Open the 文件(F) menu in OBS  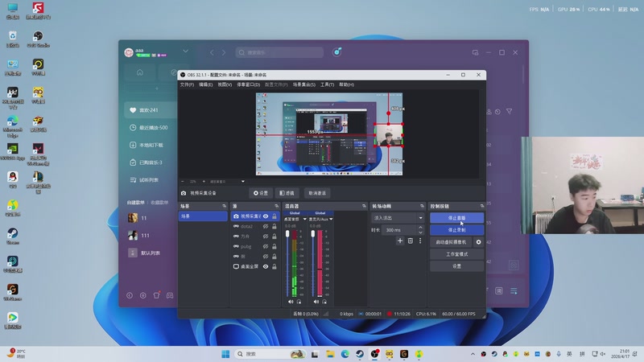coord(187,84)
